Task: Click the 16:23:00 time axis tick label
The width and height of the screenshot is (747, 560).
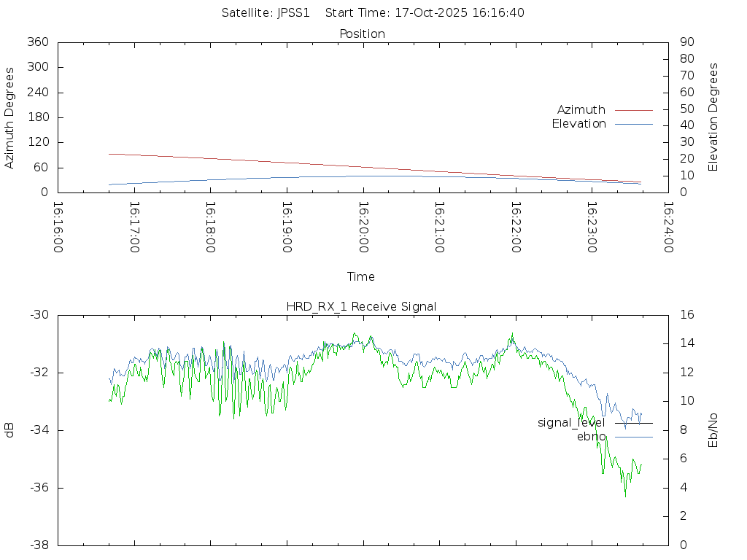Action: point(592,227)
